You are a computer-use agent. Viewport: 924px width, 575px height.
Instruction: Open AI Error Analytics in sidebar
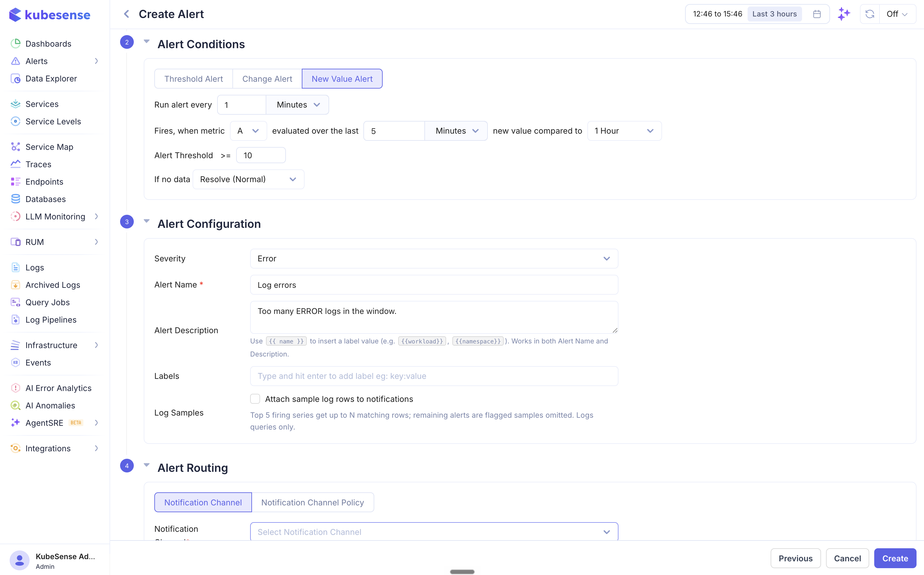point(58,388)
